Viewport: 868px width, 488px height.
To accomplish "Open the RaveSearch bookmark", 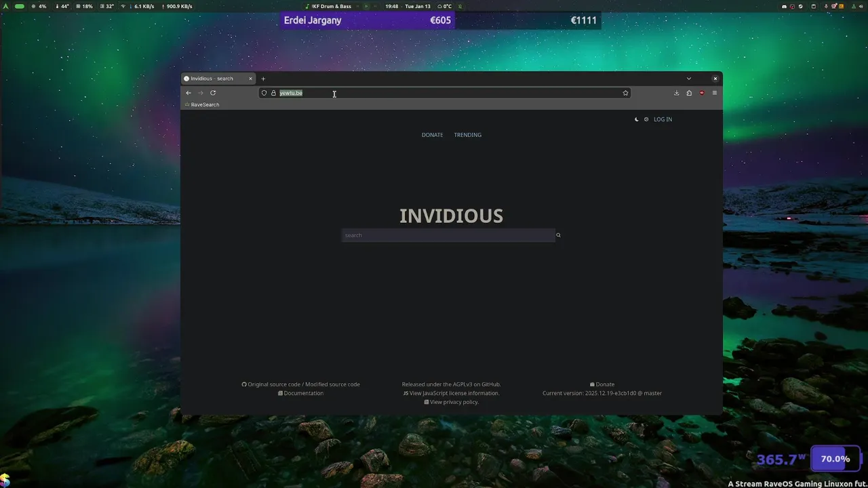I will coord(202,105).
